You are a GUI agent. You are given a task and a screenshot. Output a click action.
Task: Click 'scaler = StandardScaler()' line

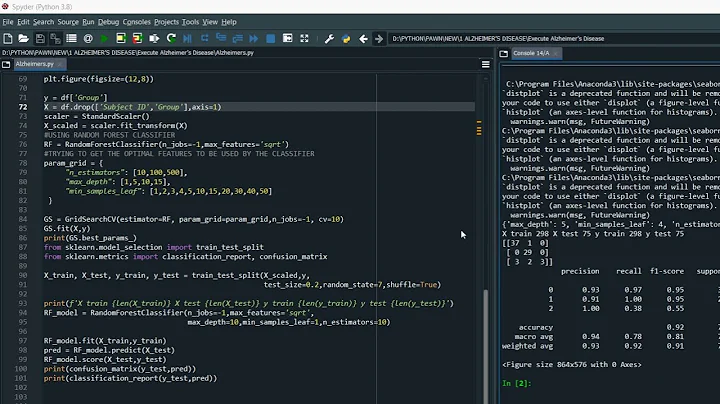coord(96,117)
